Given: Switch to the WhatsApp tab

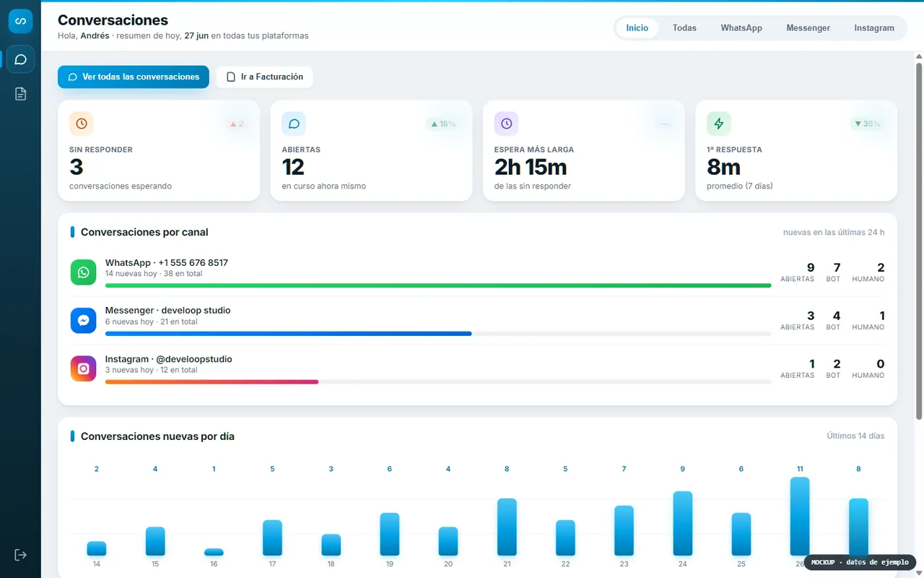Looking at the screenshot, I should tap(741, 28).
